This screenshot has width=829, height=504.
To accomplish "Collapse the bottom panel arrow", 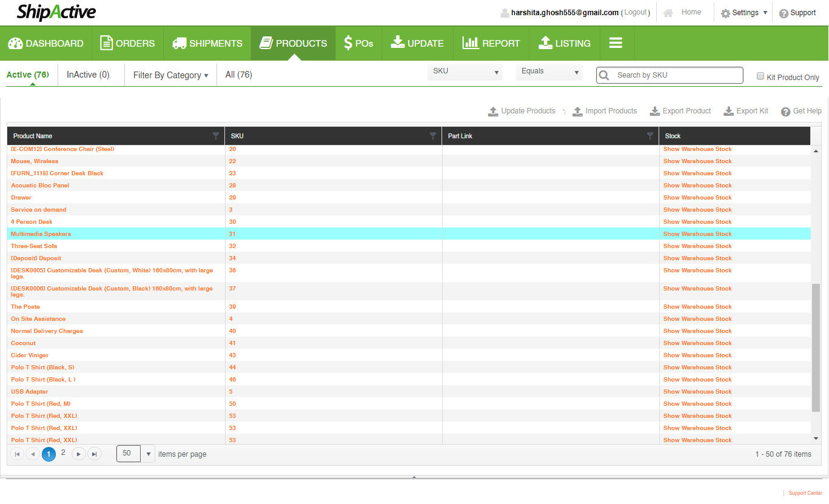I will click(x=414, y=477).
